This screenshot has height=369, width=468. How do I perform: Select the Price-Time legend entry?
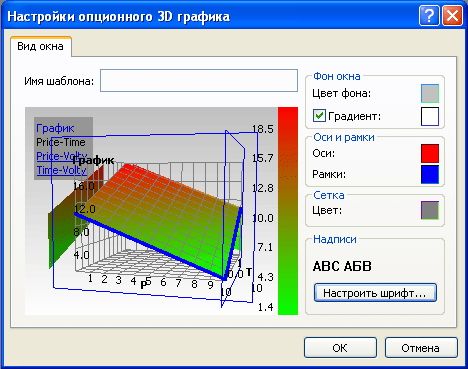(61, 142)
